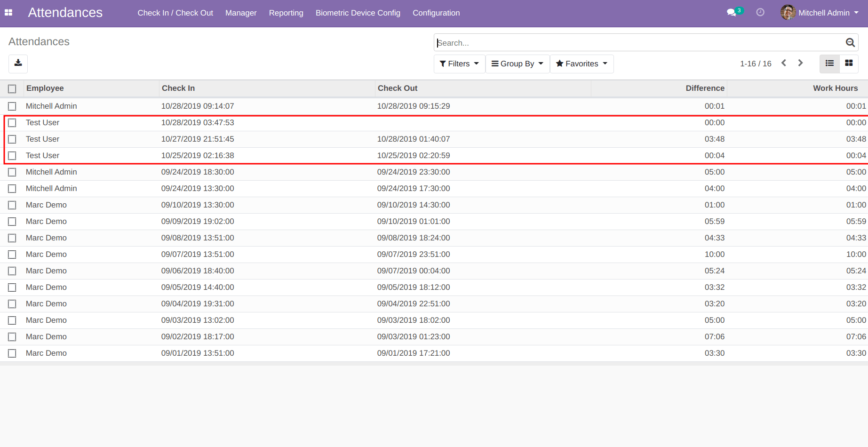This screenshot has height=447, width=868.
Task: Sort by Check In column header
Action: pyautogui.click(x=178, y=88)
